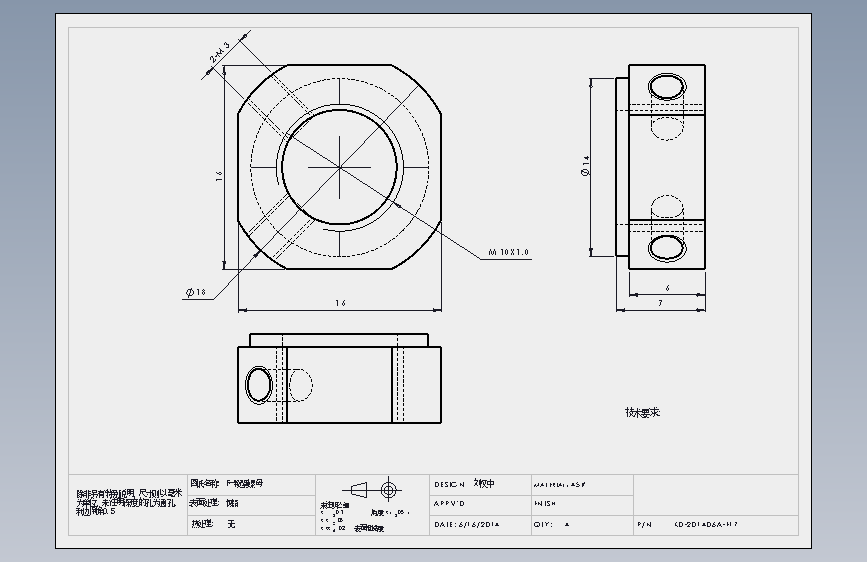Image resolution: width=867 pixels, height=562 pixels.
Task: Click the first-angle projection symbol
Action: (372, 490)
